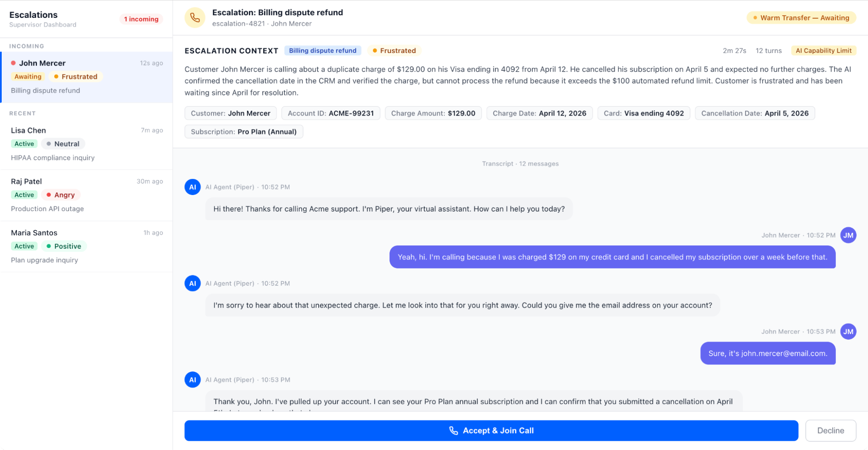
Task: Open Raj Patel Production API outage
Action: 87,195
